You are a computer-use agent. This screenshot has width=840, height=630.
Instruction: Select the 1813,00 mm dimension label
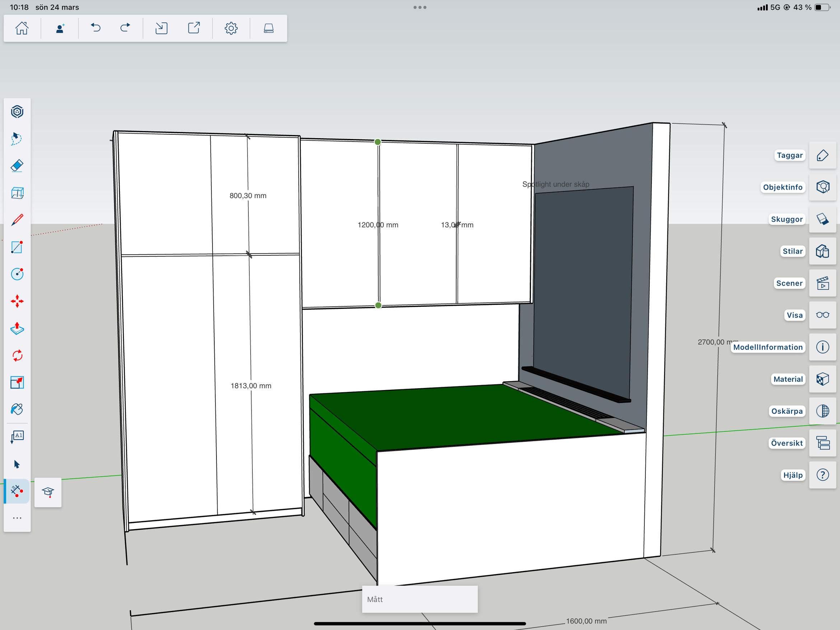point(251,386)
